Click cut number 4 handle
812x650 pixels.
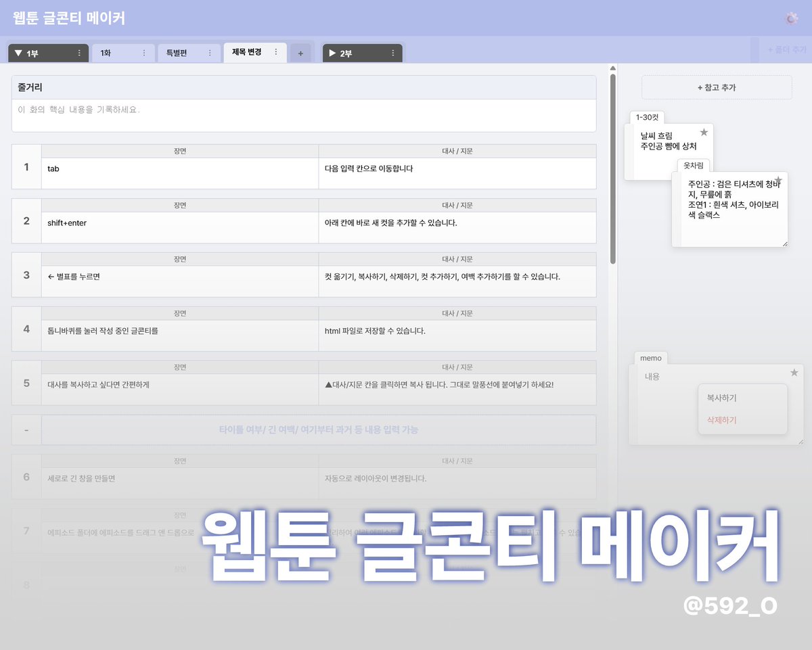tap(26, 329)
